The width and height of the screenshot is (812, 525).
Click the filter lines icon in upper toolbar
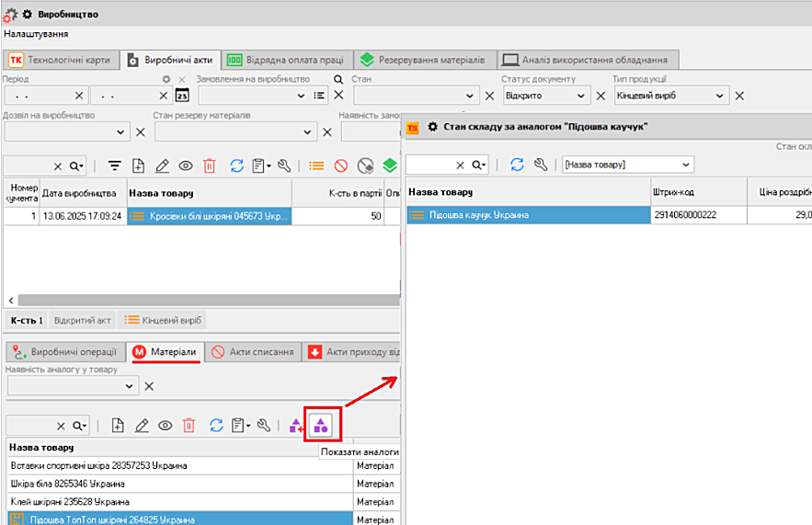point(115,165)
